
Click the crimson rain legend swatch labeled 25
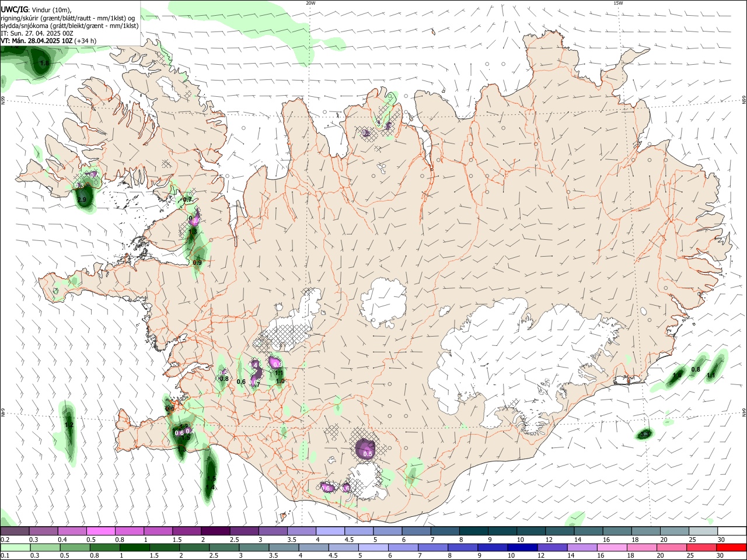701,547
